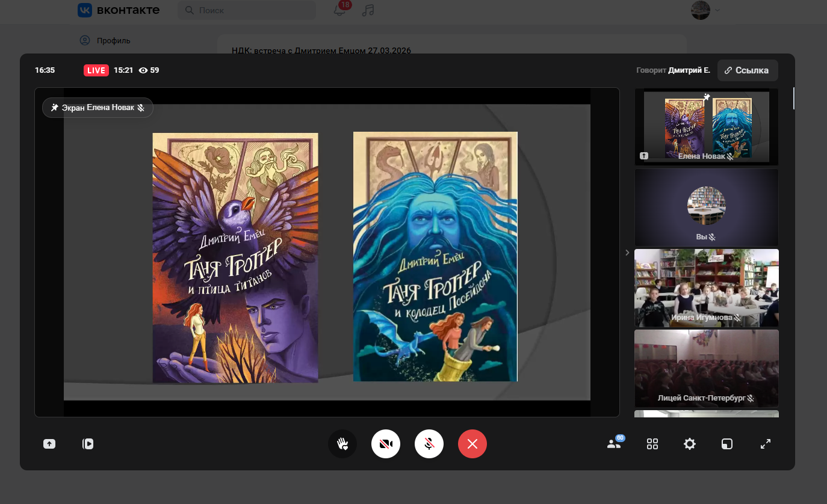Open call settings gear icon
The height and width of the screenshot is (504, 827).
click(x=690, y=444)
